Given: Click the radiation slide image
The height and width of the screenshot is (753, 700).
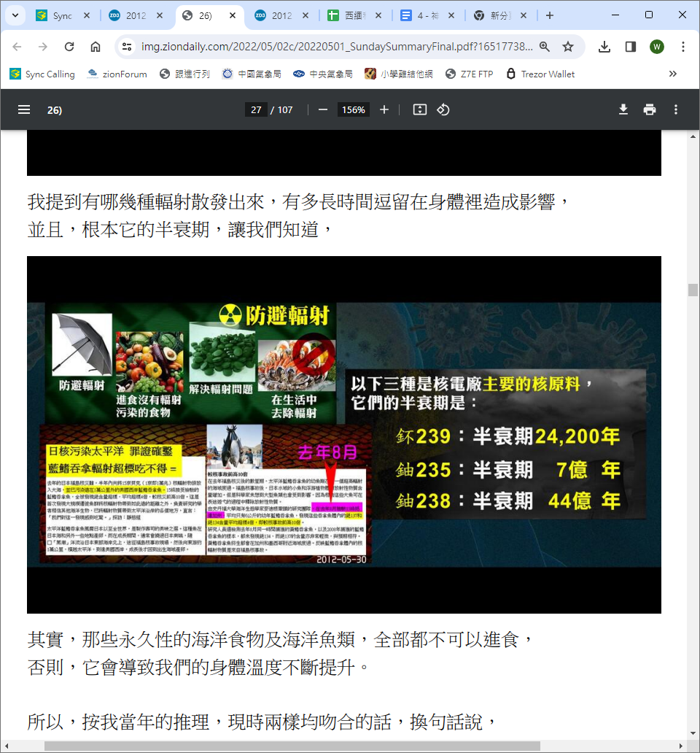Looking at the screenshot, I should [x=344, y=435].
